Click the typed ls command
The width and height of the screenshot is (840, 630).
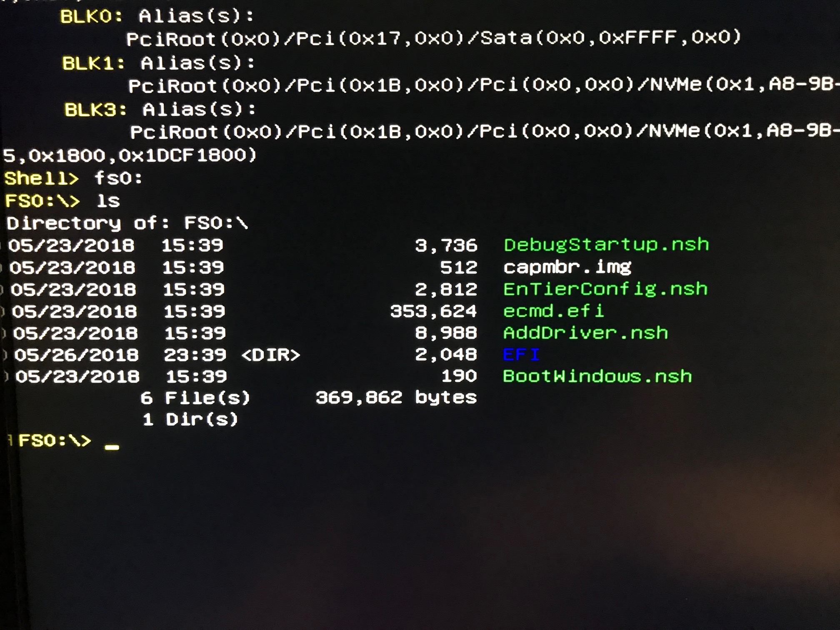(108, 201)
